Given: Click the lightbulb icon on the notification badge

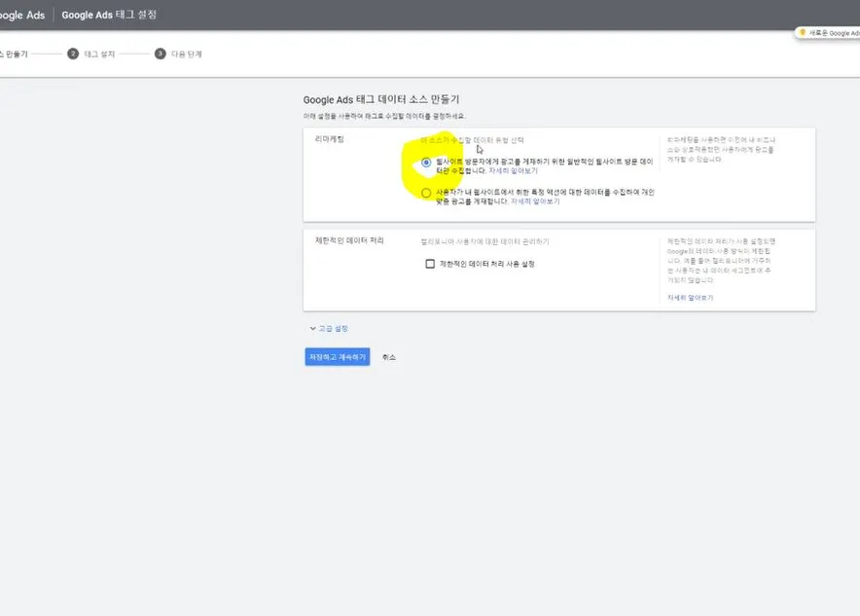Looking at the screenshot, I should pos(801,32).
